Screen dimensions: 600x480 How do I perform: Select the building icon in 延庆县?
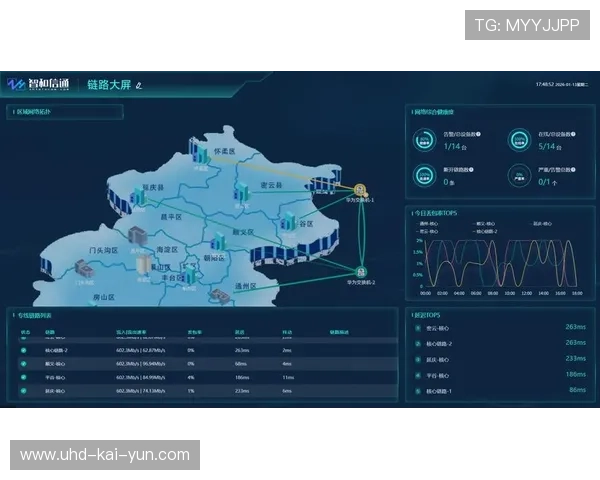point(139,196)
